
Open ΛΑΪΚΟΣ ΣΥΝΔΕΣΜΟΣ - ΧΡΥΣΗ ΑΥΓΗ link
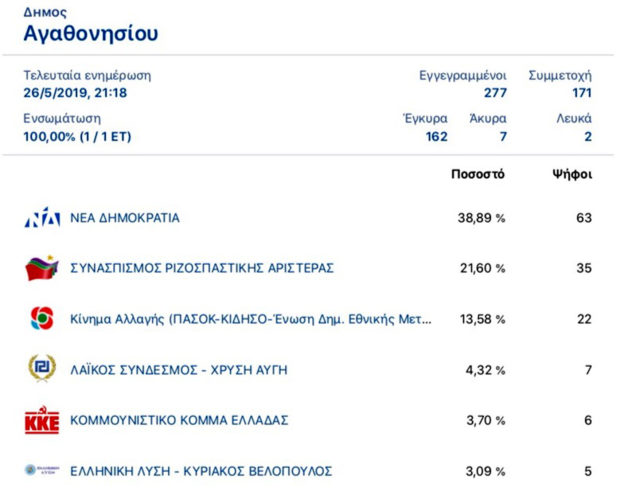click(x=179, y=370)
